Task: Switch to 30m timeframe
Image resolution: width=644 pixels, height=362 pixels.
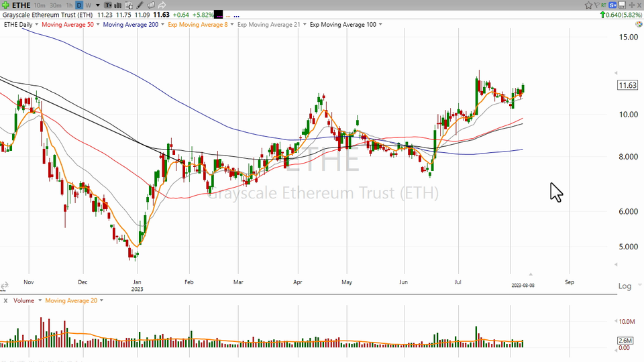Action: pyautogui.click(x=56, y=5)
